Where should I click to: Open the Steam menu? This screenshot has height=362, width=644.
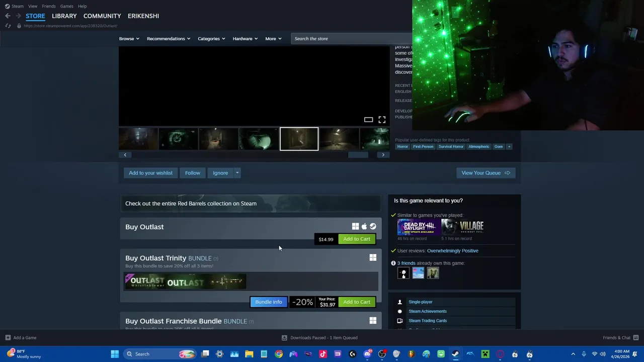pos(15,6)
